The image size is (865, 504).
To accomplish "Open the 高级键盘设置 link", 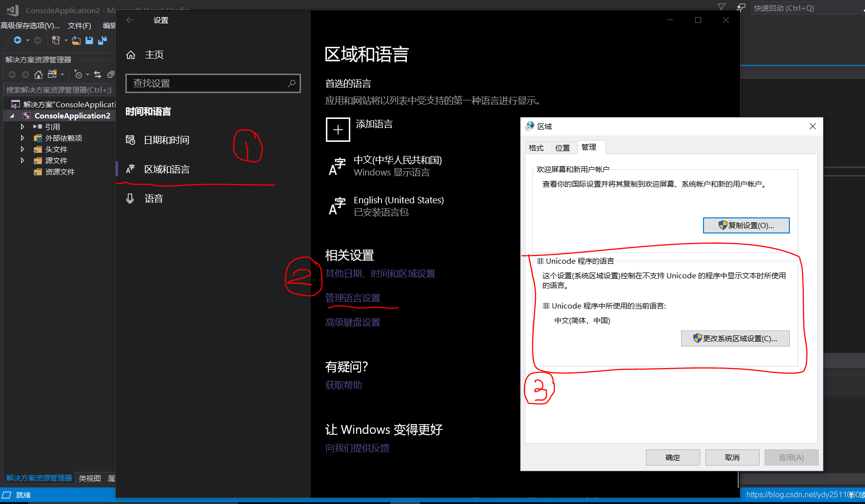I will [353, 322].
